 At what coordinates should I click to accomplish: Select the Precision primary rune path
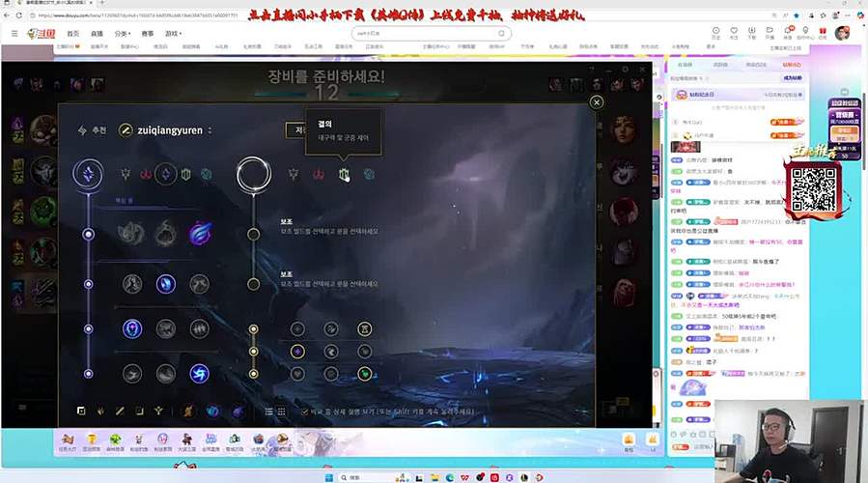click(x=126, y=175)
